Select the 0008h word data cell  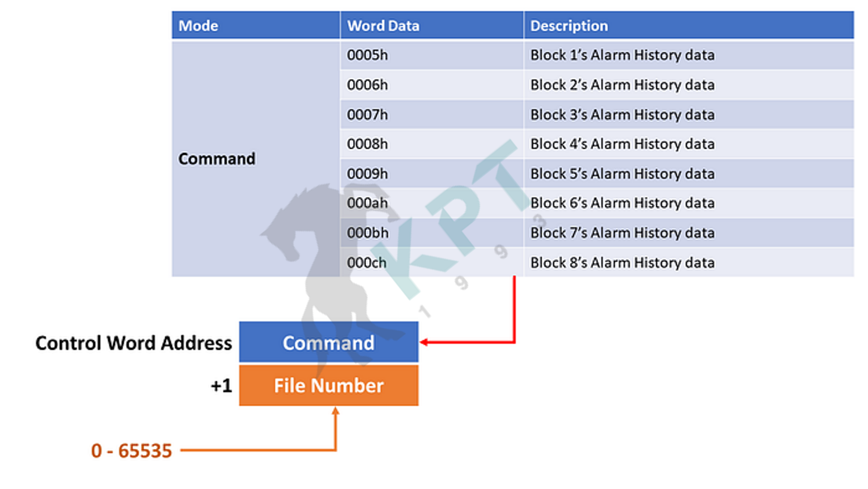pyautogui.click(x=432, y=144)
